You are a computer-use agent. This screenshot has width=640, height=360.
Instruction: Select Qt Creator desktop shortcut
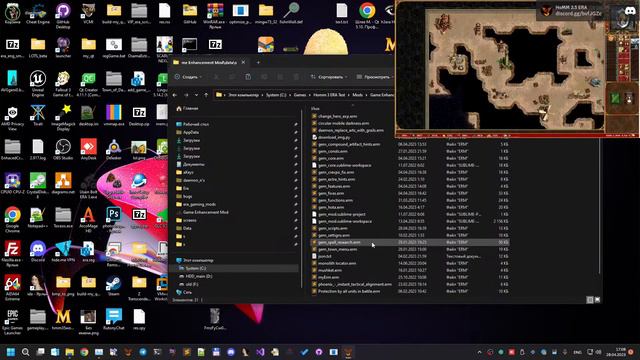coord(88,84)
